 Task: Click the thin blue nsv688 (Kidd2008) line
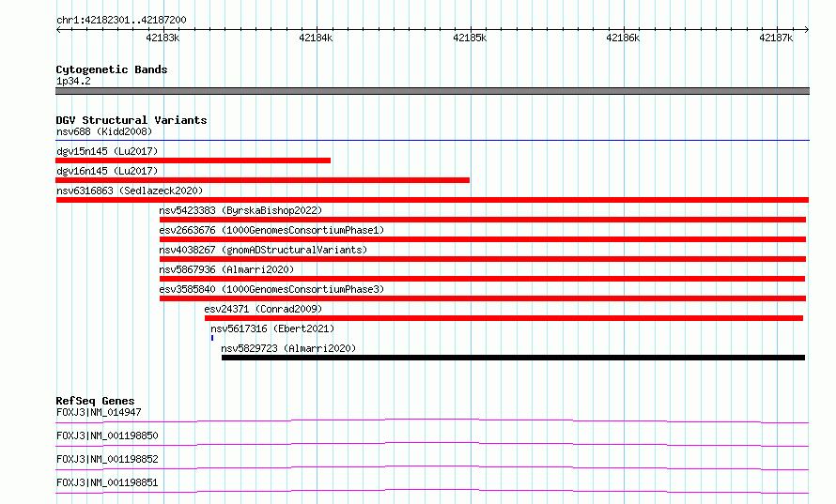(x=432, y=141)
